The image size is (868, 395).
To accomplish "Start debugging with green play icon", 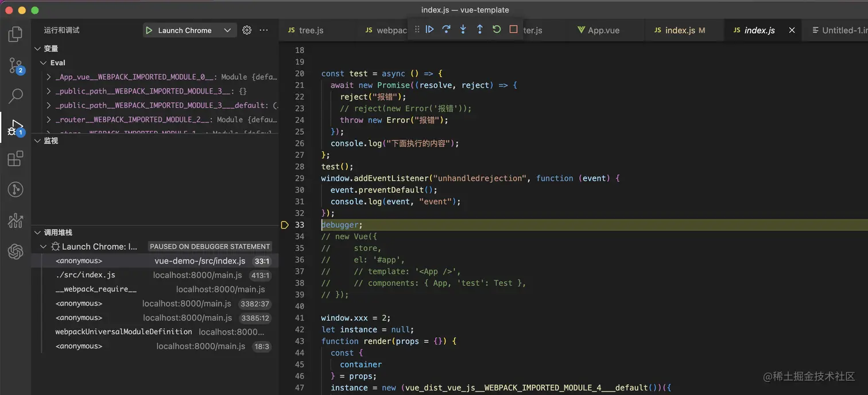I will coord(149,30).
